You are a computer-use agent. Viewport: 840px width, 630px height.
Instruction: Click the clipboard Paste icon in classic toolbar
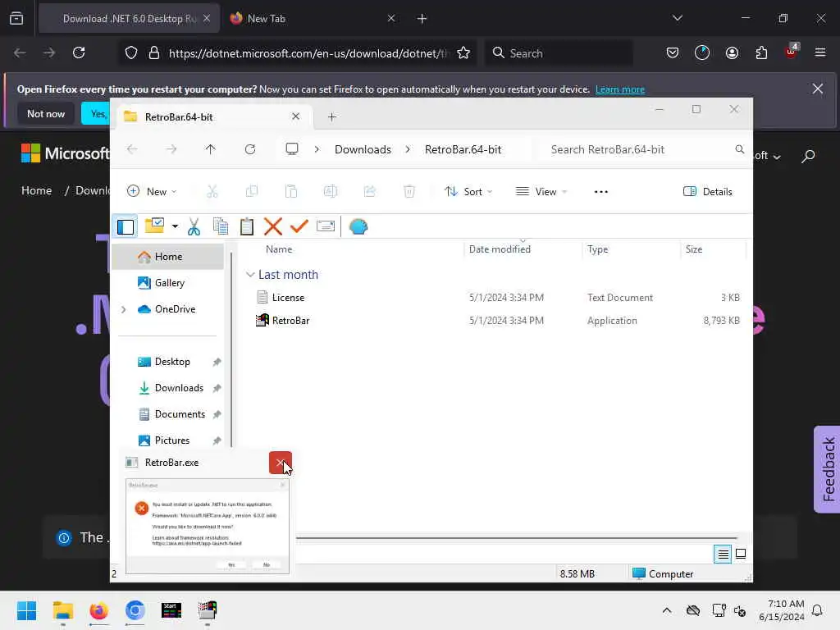246,226
